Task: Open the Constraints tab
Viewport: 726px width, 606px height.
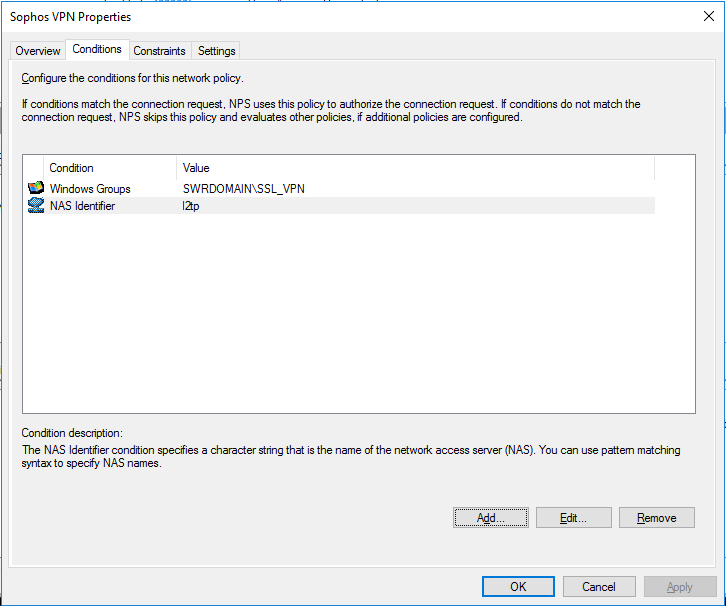Action: pos(159,50)
